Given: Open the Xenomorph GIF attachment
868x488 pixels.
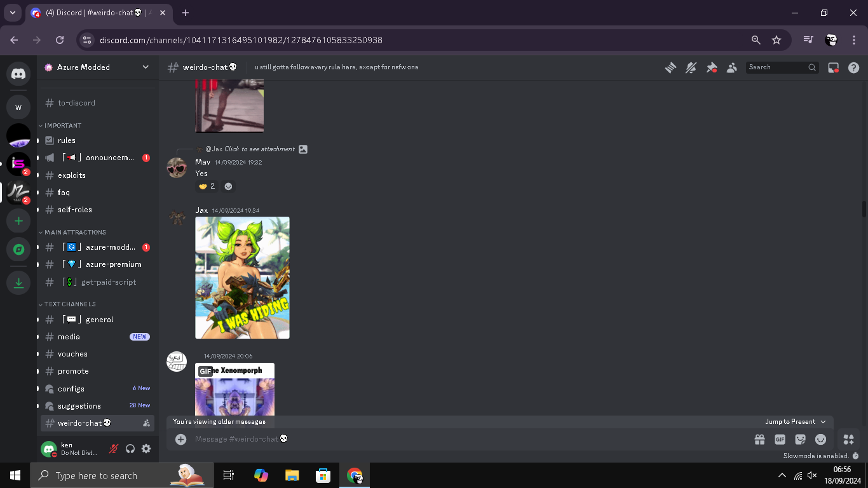Looking at the screenshot, I should [x=234, y=390].
